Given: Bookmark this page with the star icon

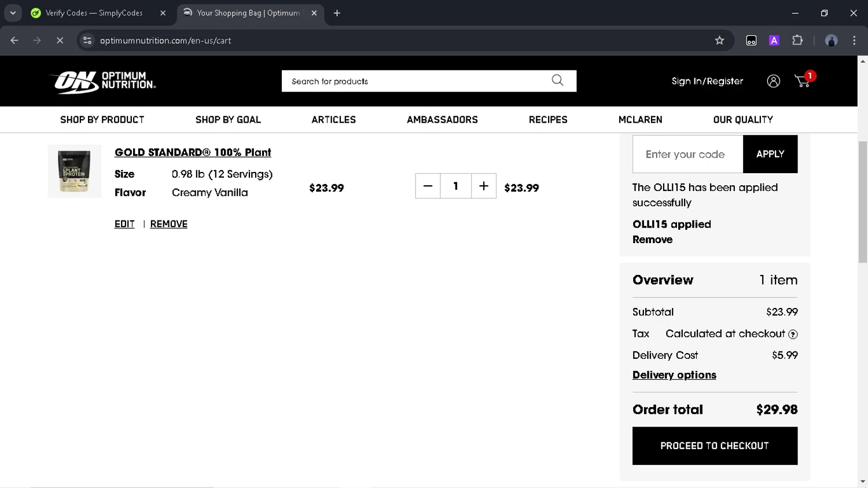Looking at the screenshot, I should pos(719,41).
